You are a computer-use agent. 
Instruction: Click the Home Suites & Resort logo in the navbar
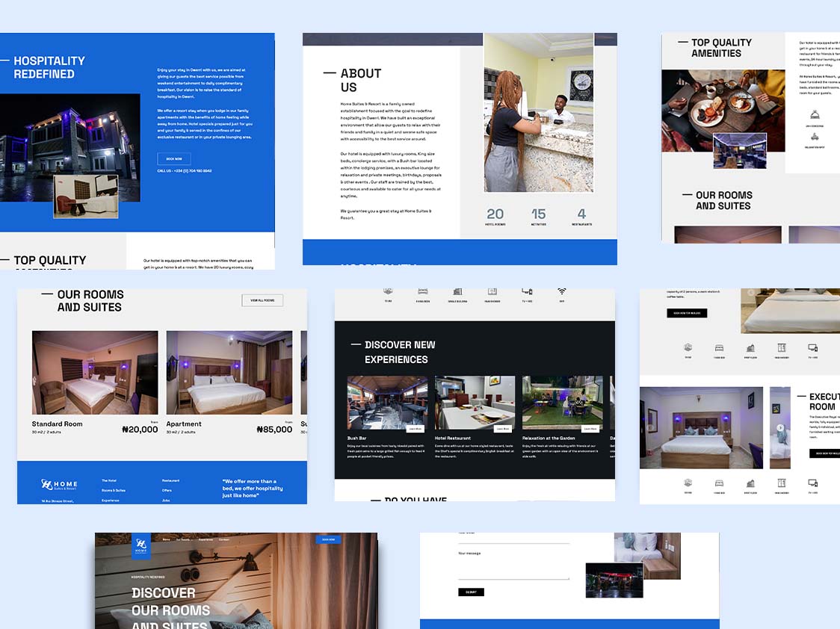point(140,546)
